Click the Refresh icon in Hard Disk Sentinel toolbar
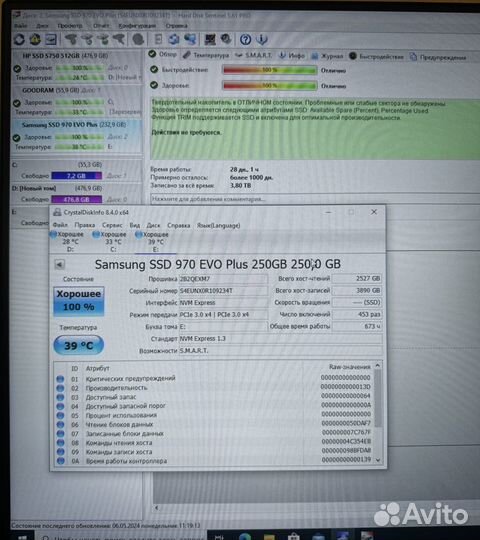Viewport: 480px width, 540px height. pyautogui.click(x=19, y=40)
